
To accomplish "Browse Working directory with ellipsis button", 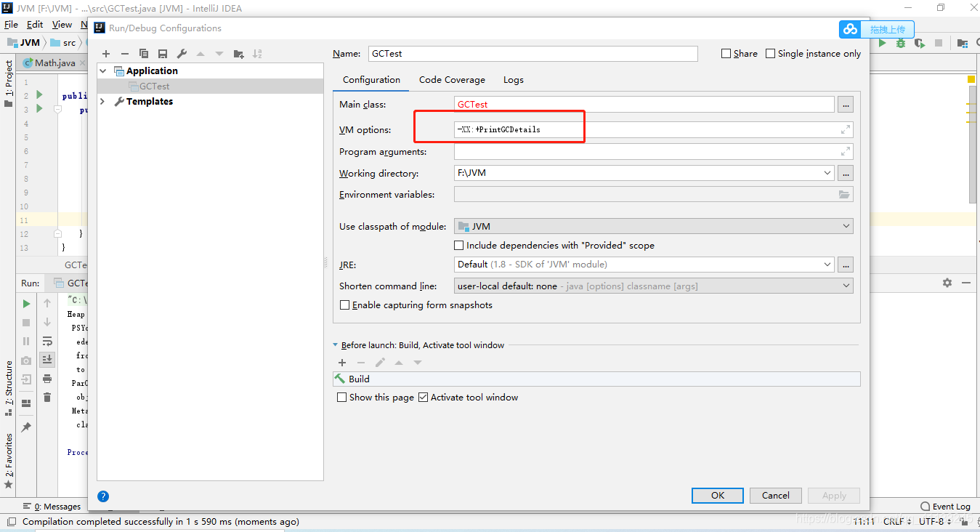I will pyautogui.click(x=845, y=174).
